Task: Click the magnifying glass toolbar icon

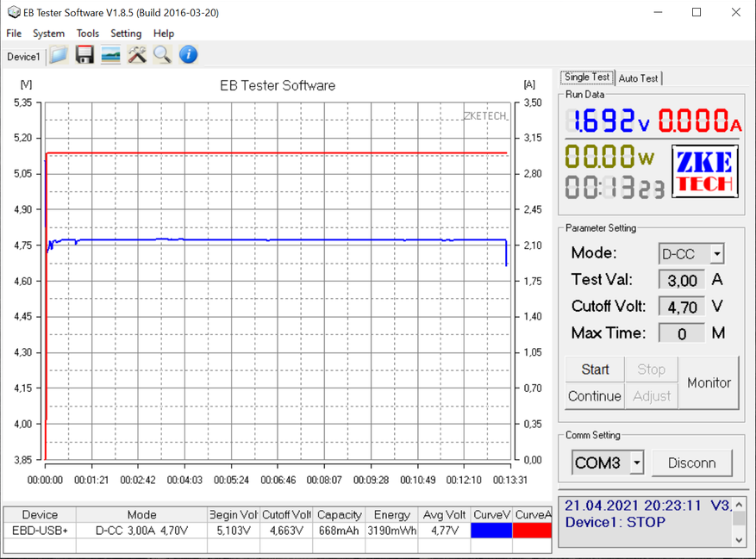Action: [162, 55]
